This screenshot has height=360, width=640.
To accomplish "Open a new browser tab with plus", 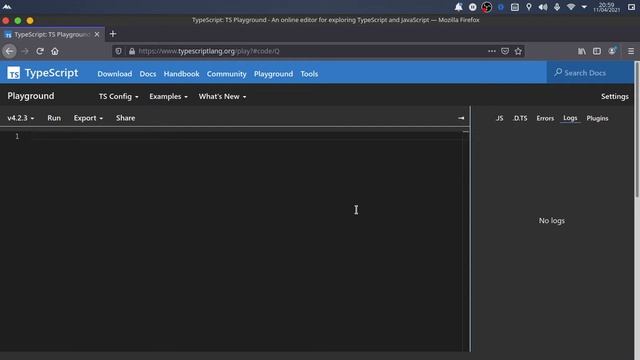I will pyautogui.click(x=113, y=34).
